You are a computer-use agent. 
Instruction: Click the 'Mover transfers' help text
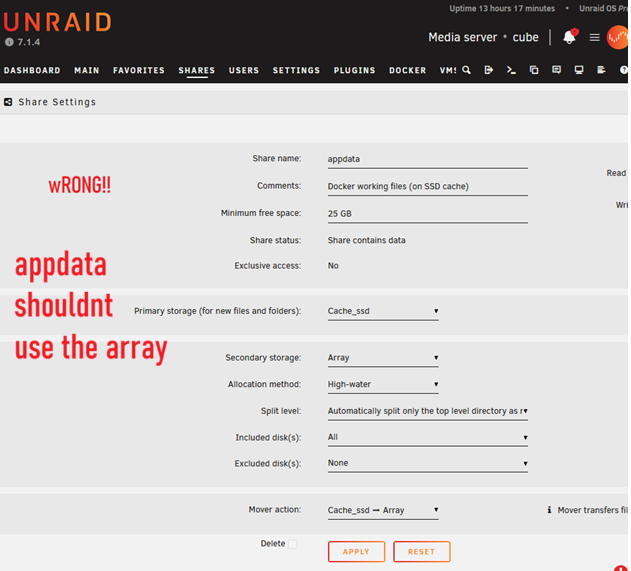[x=592, y=510]
